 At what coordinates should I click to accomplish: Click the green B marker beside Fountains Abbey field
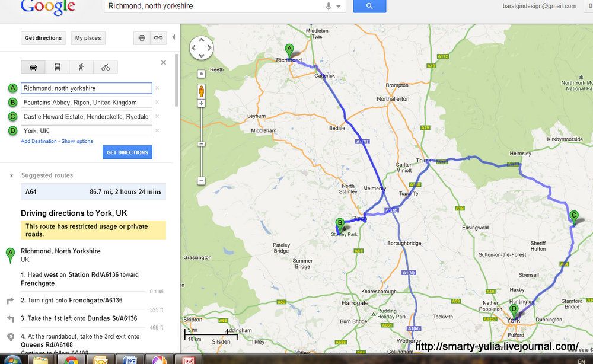pos(13,103)
